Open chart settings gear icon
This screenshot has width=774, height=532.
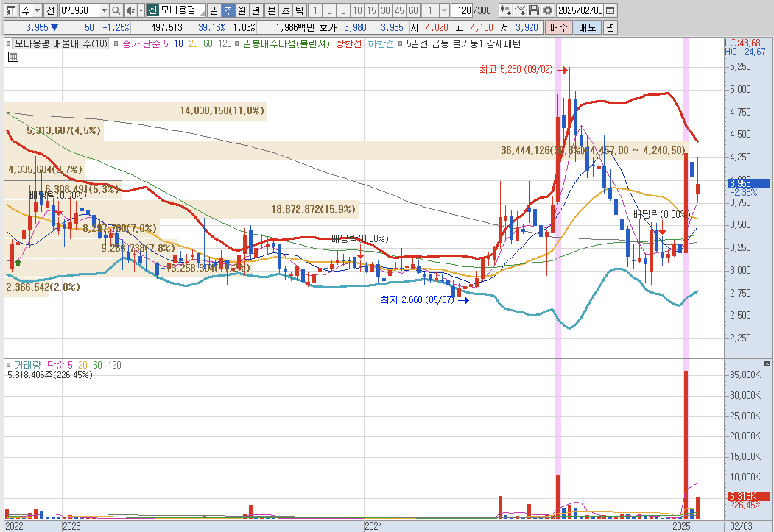[548, 11]
